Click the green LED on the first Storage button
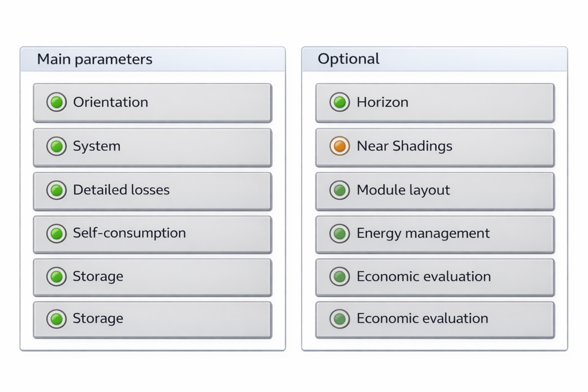This screenshot has height=392, width=588. [56, 276]
